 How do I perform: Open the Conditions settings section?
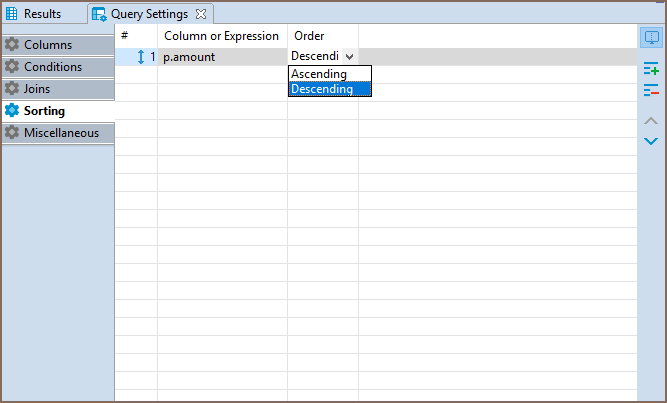53,67
